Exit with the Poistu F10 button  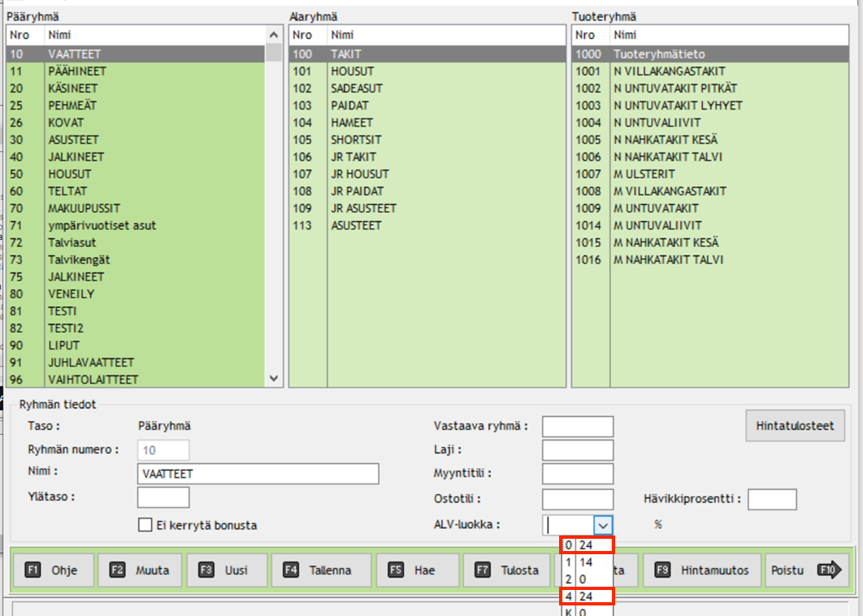(x=804, y=570)
